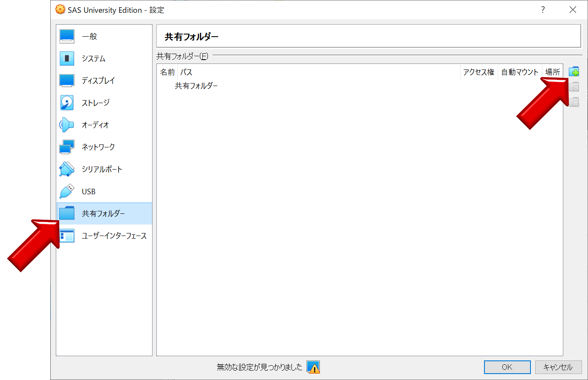The height and width of the screenshot is (380, 588).
Task: Select the ネットワーク network icon
Action: pyautogui.click(x=67, y=147)
